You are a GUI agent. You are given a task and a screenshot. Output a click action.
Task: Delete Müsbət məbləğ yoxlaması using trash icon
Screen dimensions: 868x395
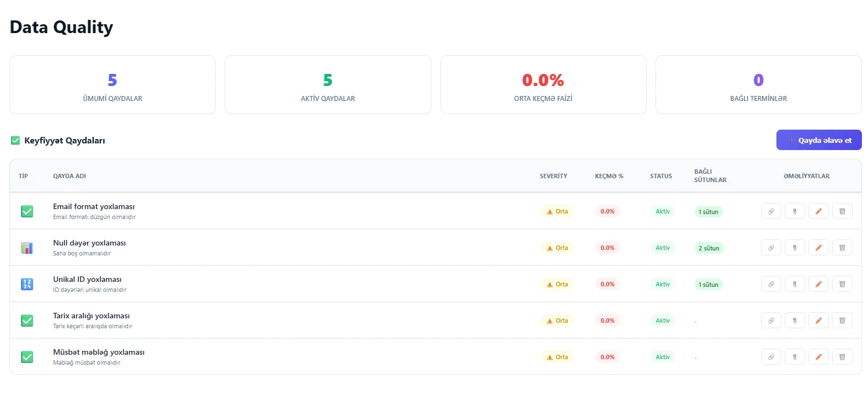(842, 357)
